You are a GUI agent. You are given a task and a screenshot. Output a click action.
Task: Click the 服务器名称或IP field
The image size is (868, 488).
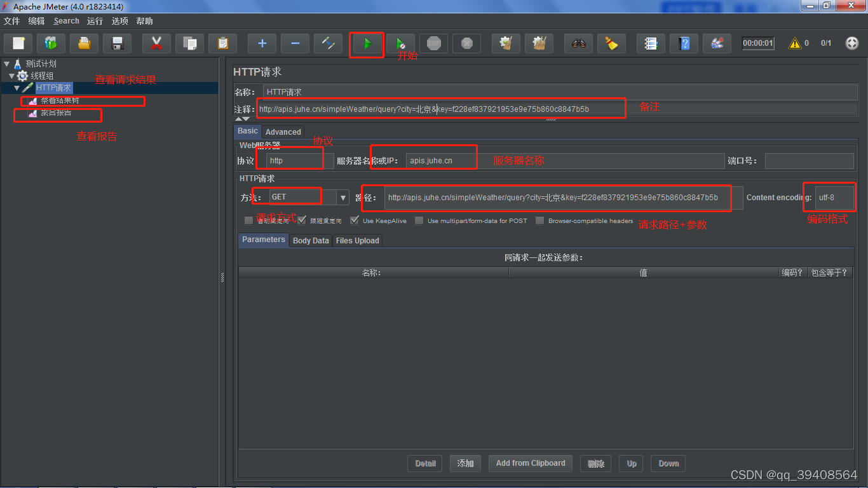coord(565,161)
